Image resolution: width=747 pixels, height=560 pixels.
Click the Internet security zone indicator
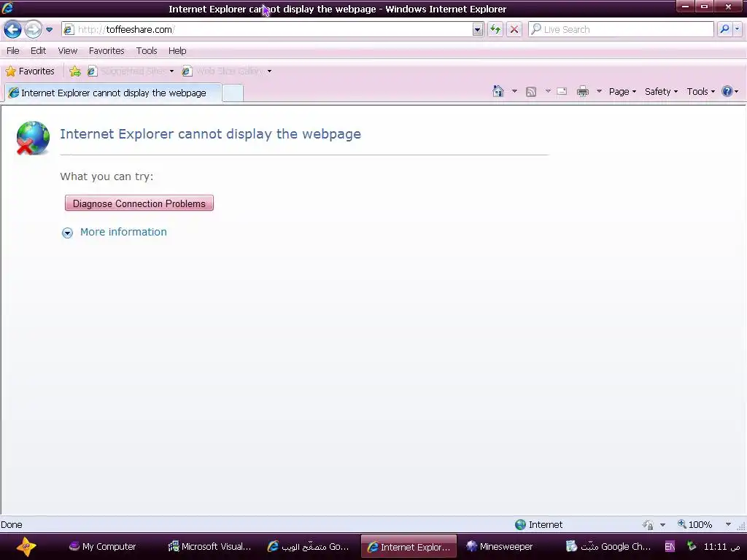[539, 524]
